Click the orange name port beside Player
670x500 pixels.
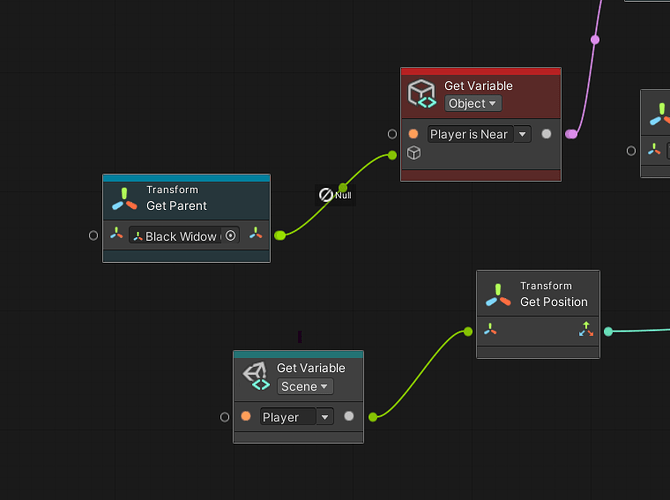click(x=246, y=416)
